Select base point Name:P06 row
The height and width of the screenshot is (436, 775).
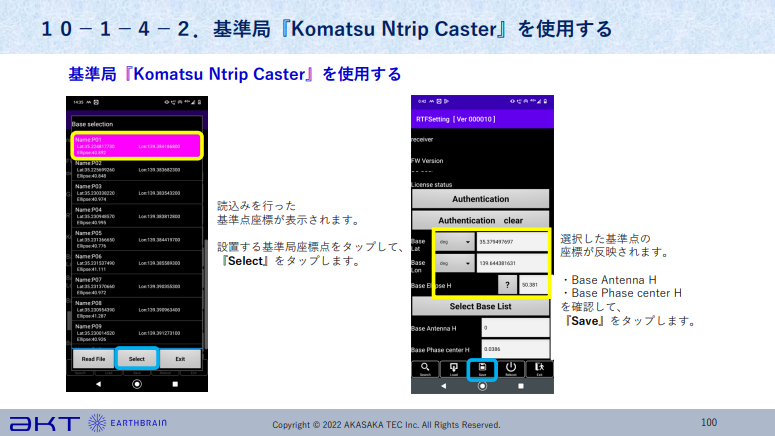point(137,262)
